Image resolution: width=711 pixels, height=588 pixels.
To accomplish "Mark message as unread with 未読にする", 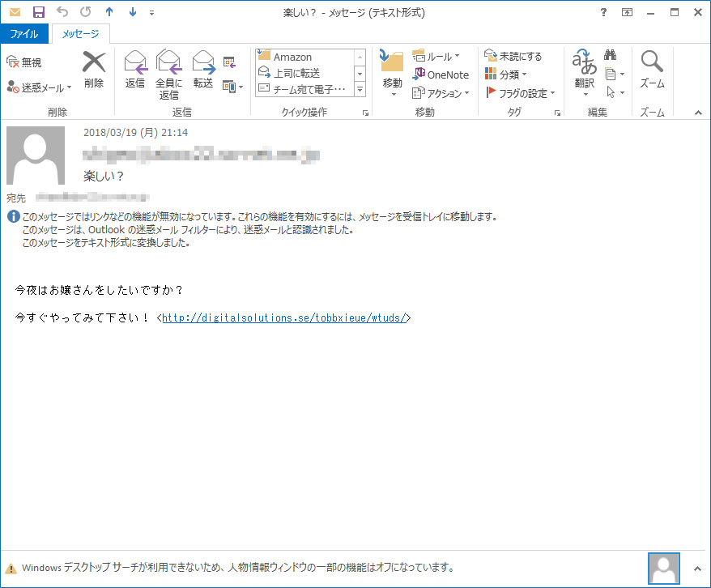I will click(513, 56).
